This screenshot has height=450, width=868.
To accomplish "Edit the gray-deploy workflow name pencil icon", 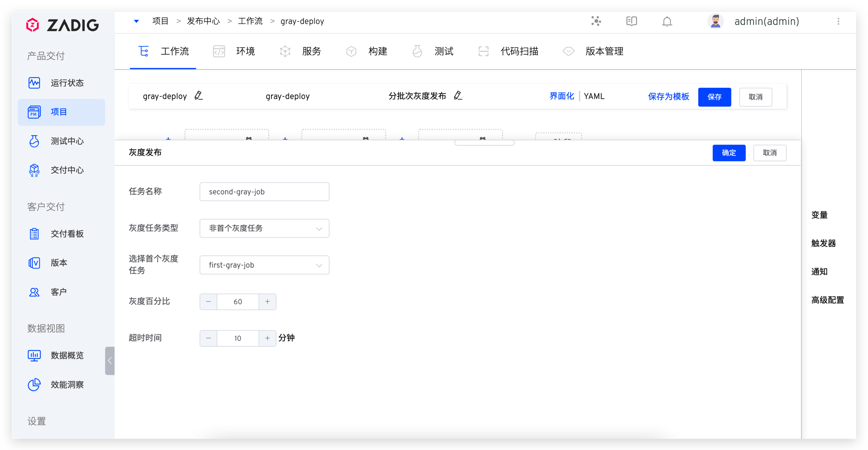I will coord(199,96).
